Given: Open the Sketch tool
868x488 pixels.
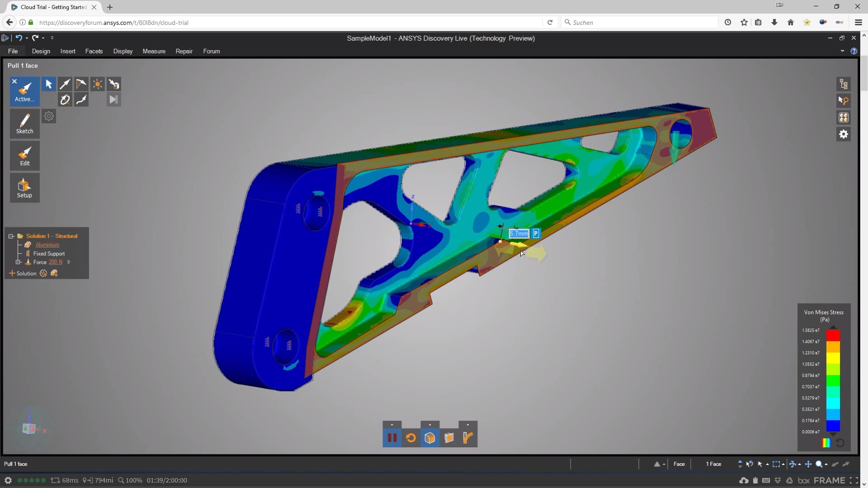Looking at the screenshot, I should [25, 124].
